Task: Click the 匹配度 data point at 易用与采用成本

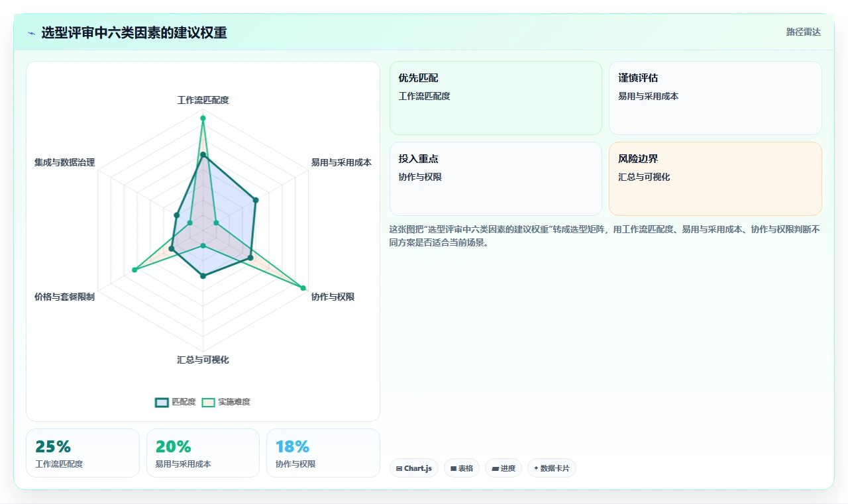Action: coord(256,199)
